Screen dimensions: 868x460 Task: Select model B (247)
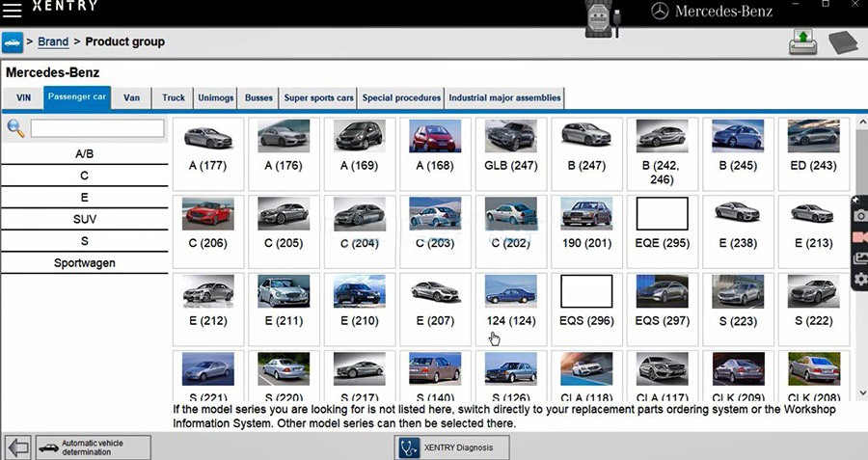tap(586, 154)
